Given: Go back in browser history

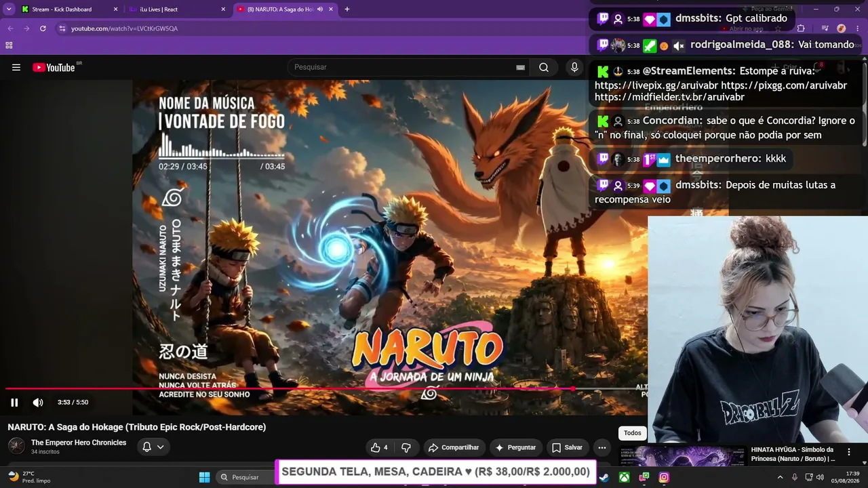Looking at the screenshot, I should [9, 28].
